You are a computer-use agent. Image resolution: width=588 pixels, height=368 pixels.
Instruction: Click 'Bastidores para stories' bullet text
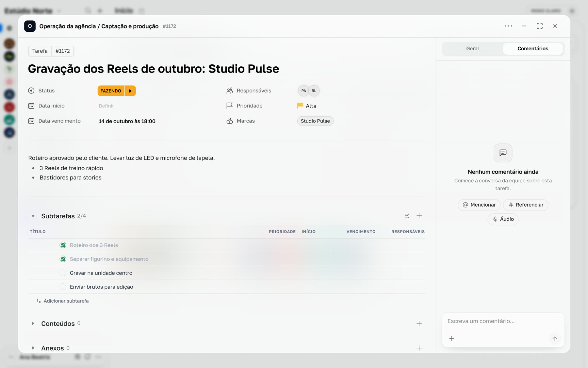point(71,178)
